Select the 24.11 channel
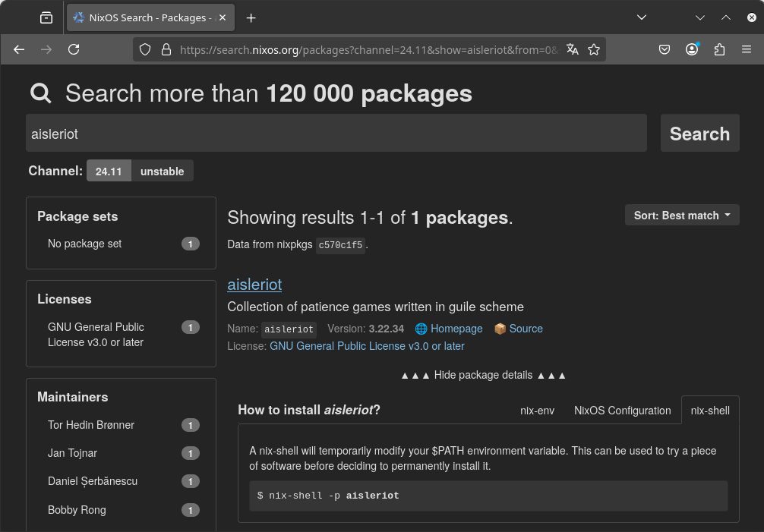764x532 pixels. (x=109, y=172)
